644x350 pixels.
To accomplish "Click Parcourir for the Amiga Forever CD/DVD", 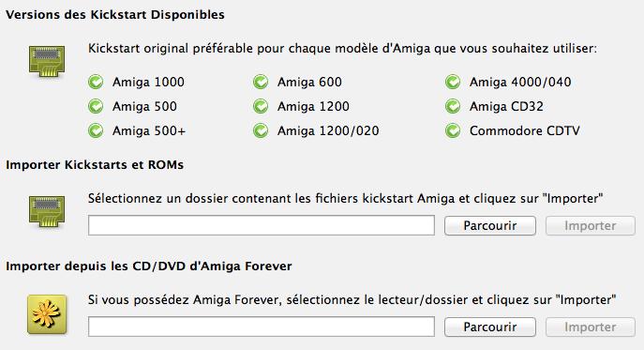I will [x=490, y=327].
